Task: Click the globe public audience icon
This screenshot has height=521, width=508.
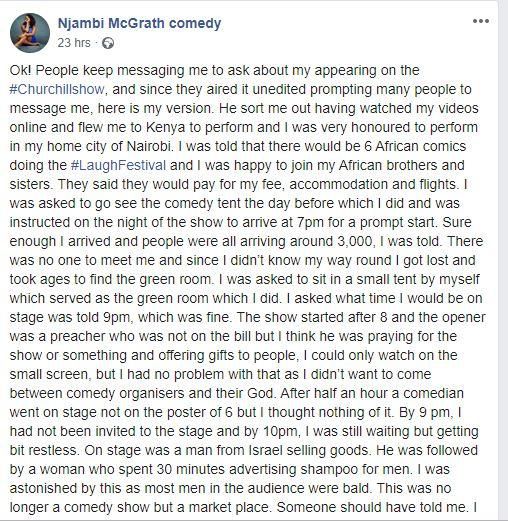Action: [x=108, y=43]
